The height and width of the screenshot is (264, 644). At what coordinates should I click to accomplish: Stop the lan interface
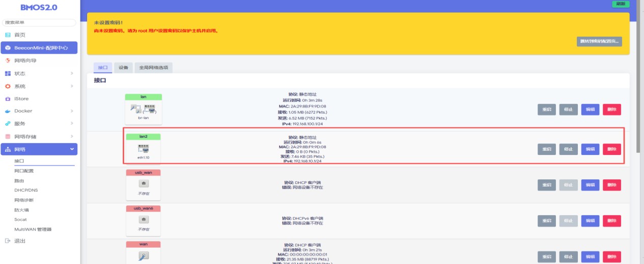(568, 109)
